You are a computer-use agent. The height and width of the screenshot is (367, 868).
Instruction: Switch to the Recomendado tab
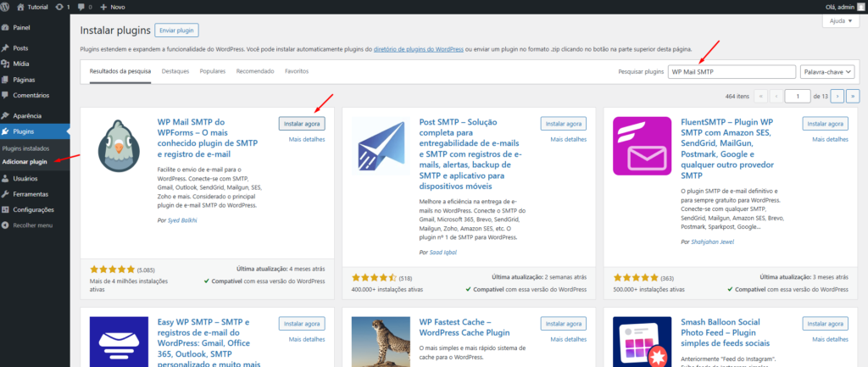tap(255, 71)
